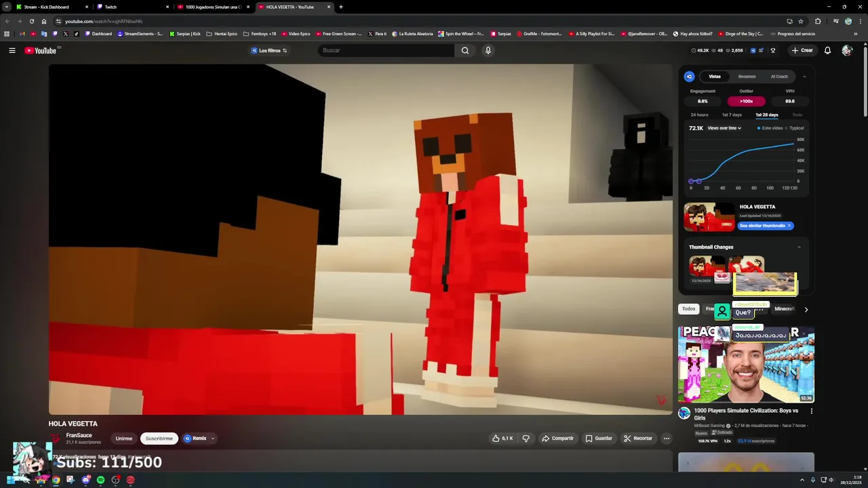
Task: Click the Crear create button
Action: click(x=802, y=50)
